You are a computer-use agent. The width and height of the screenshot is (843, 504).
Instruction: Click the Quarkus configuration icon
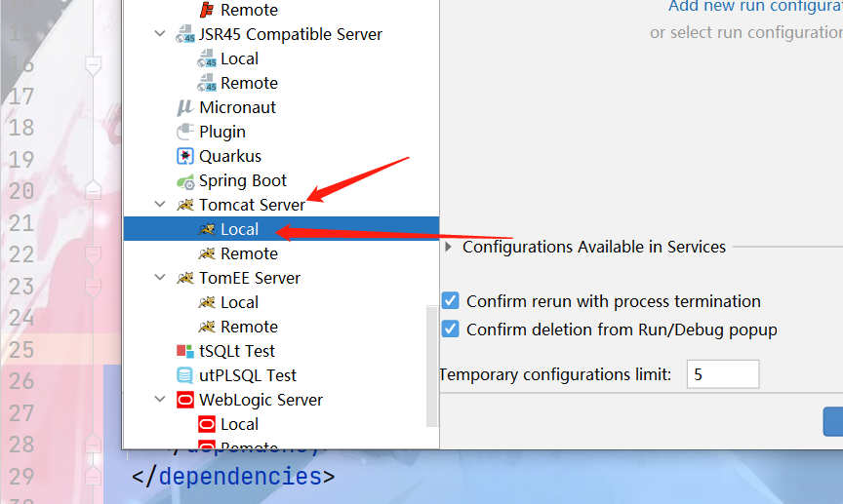[x=185, y=156]
